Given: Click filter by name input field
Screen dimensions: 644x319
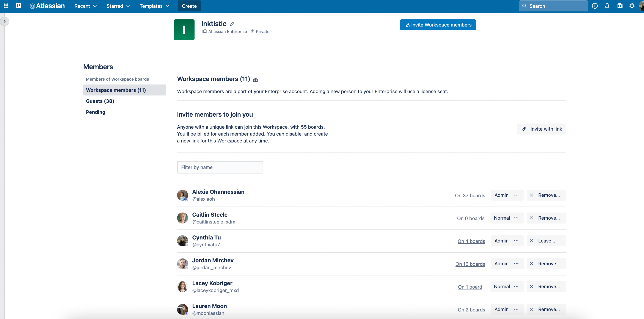Looking at the screenshot, I should [x=220, y=167].
